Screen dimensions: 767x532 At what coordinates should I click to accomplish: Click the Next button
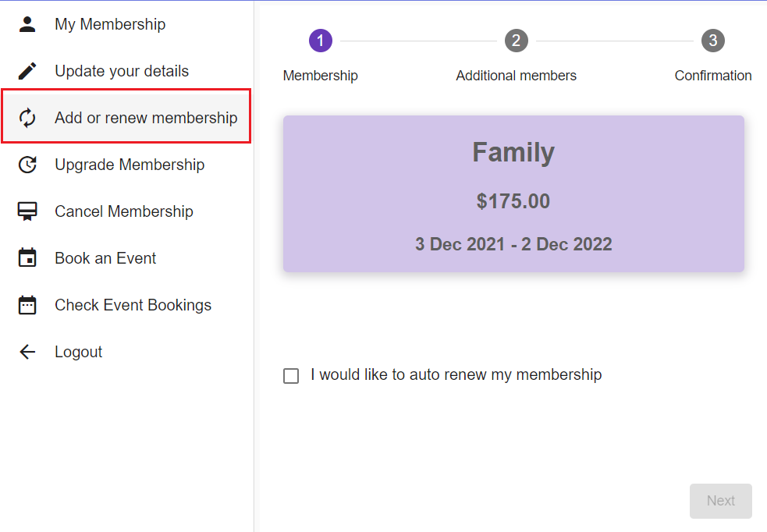[x=720, y=501]
